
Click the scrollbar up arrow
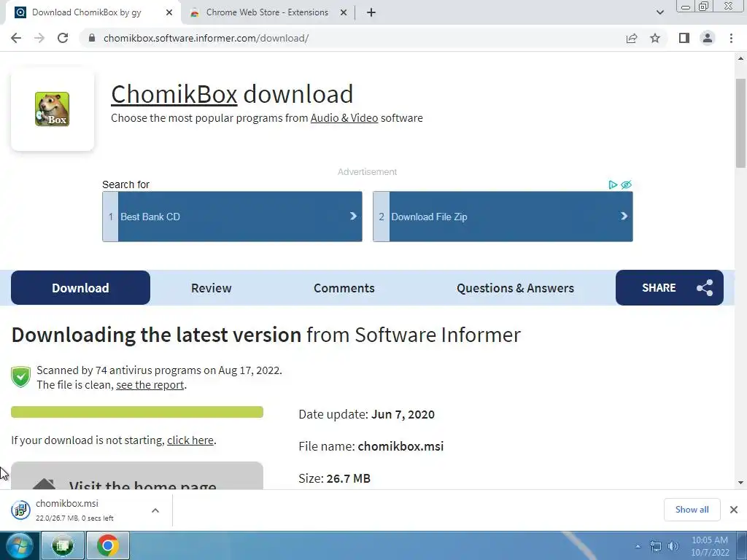(740, 58)
